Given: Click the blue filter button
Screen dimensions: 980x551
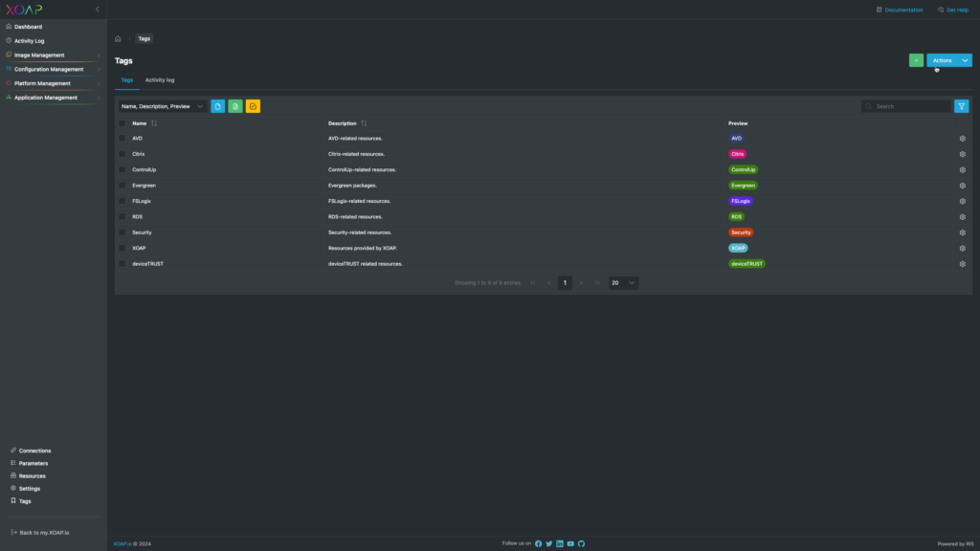Looking at the screenshot, I should [x=961, y=106].
